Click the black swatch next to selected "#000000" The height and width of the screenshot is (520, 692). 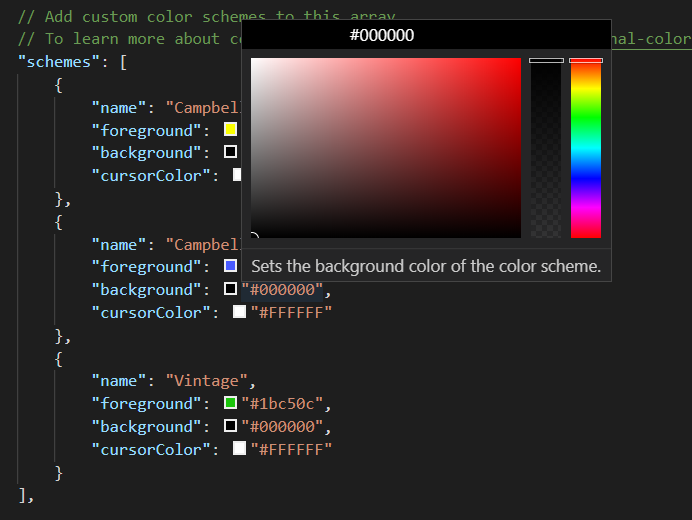(x=230, y=289)
